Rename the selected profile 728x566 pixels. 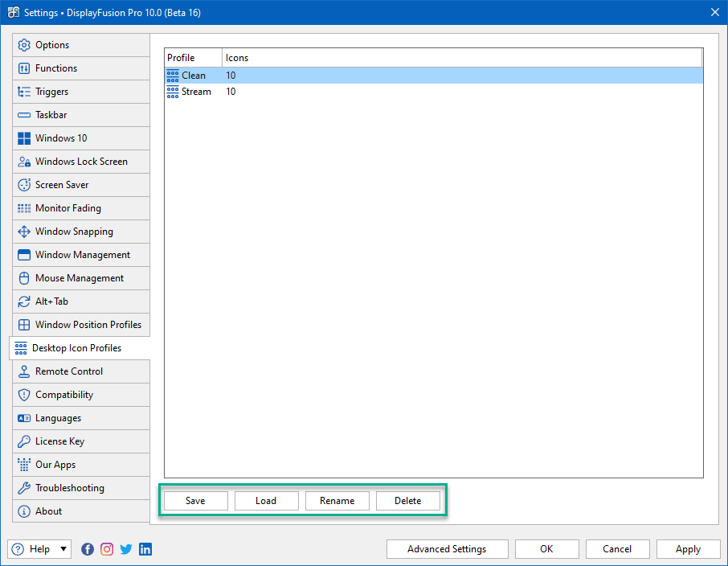point(337,501)
